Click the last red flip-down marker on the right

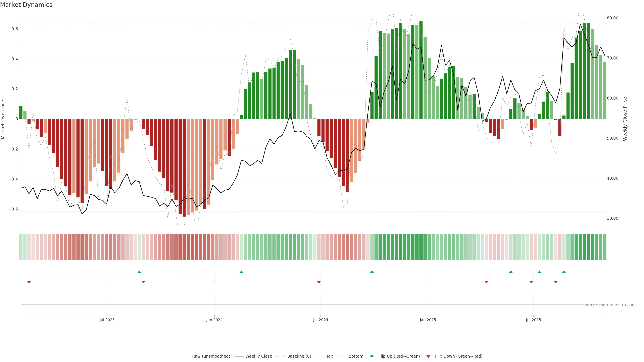[556, 282]
